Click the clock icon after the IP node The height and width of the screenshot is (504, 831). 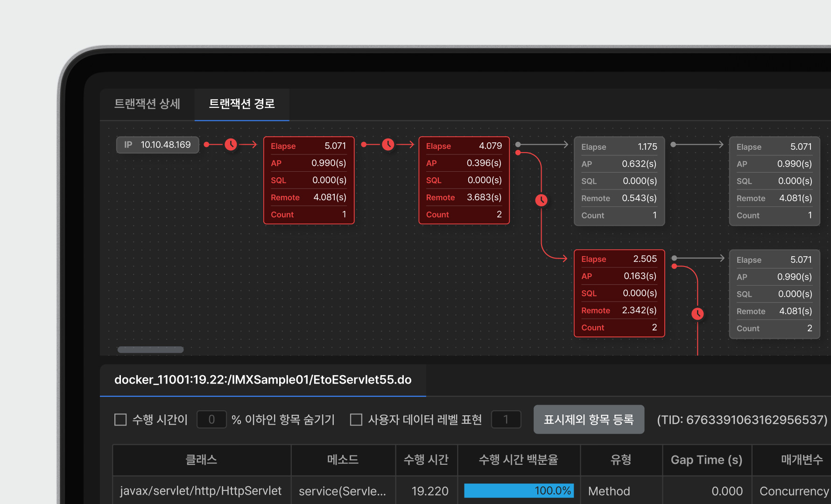pos(231,145)
